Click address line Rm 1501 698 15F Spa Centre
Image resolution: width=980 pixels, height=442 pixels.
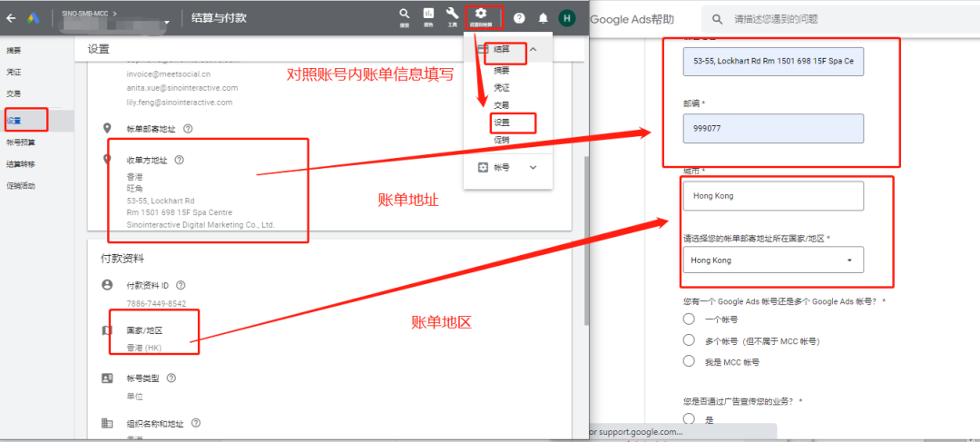pyautogui.click(x=180, y=212)
